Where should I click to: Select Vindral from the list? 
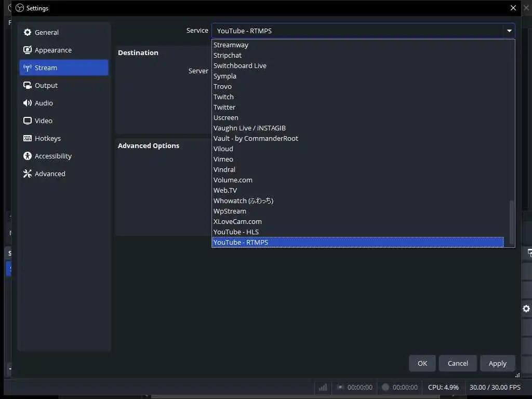[357, 170]
